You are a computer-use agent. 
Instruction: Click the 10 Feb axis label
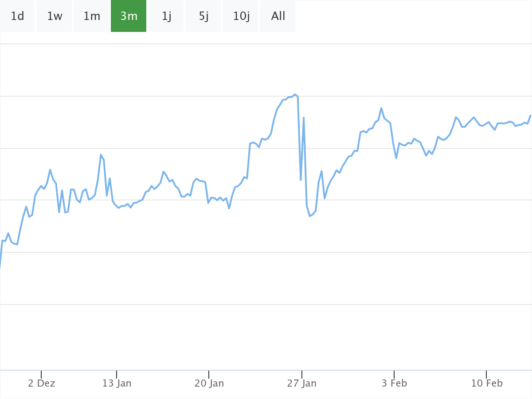[x=486, y=383]
